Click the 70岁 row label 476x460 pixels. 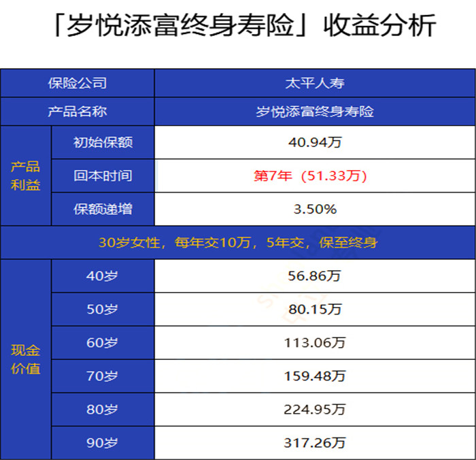pos(103,376)
